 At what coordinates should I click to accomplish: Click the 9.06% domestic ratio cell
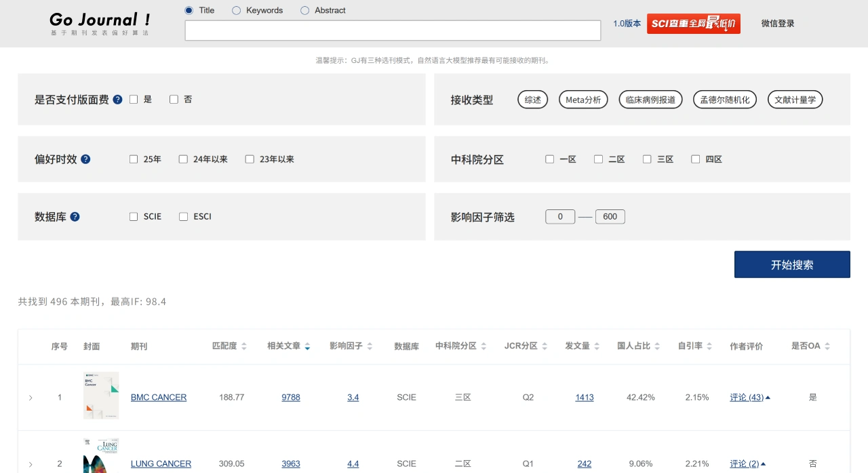tap(641, 464)
